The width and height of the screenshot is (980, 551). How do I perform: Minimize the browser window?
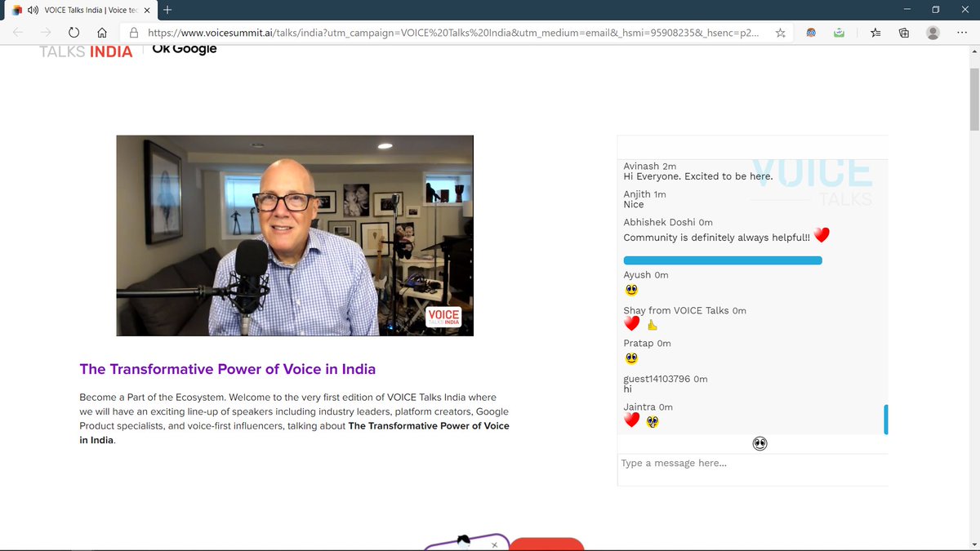[907, 10]
